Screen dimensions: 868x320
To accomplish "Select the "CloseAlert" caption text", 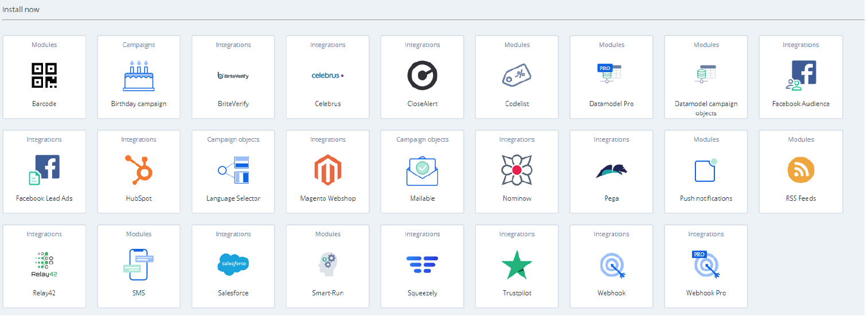I will tap(423, 104).
